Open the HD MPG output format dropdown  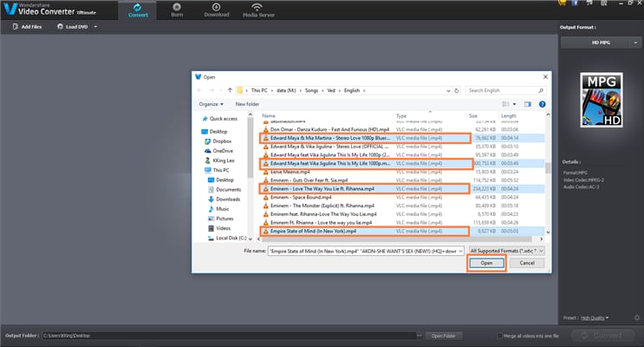[x=601, y=43]
